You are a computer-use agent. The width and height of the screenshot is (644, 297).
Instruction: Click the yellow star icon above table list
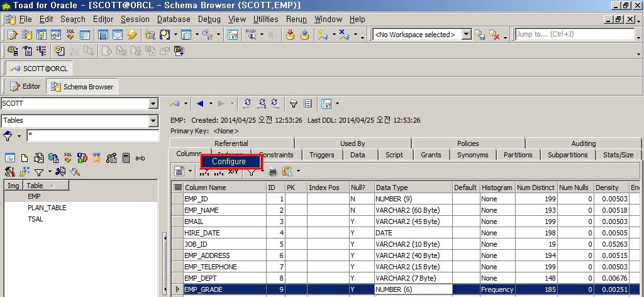(97, 158)
